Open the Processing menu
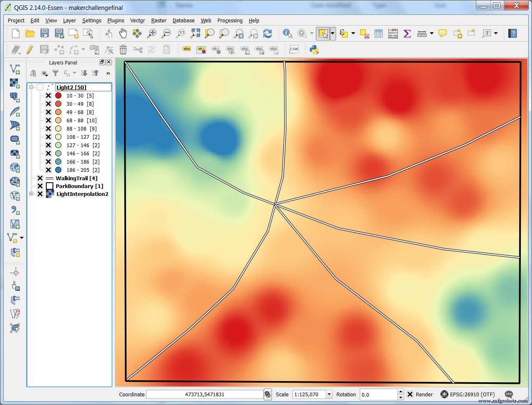The width and height of the screenshot is (532, 405). [230, 20]
